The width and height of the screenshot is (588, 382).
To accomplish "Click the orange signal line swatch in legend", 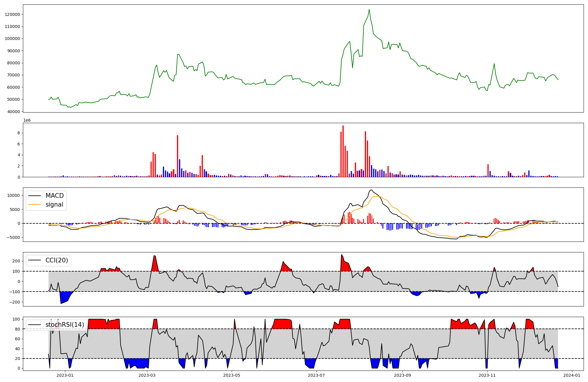I will [35, 205].
